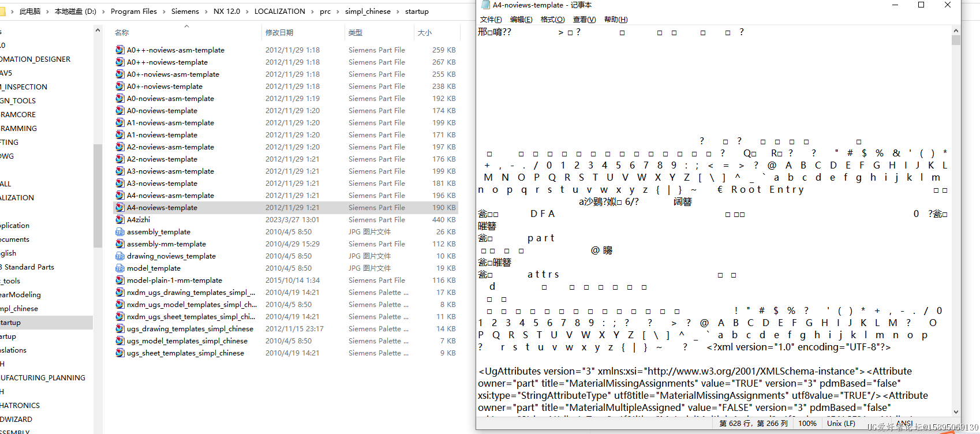Sort files by 修改日期 column header
This screenshot has width=980, height=434.
279,33
